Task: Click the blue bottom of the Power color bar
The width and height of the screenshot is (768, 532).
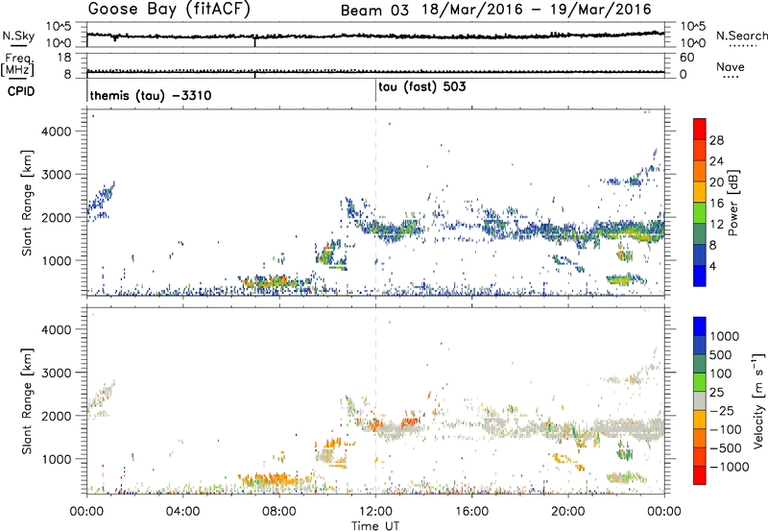Action: (x=700, y=277)
